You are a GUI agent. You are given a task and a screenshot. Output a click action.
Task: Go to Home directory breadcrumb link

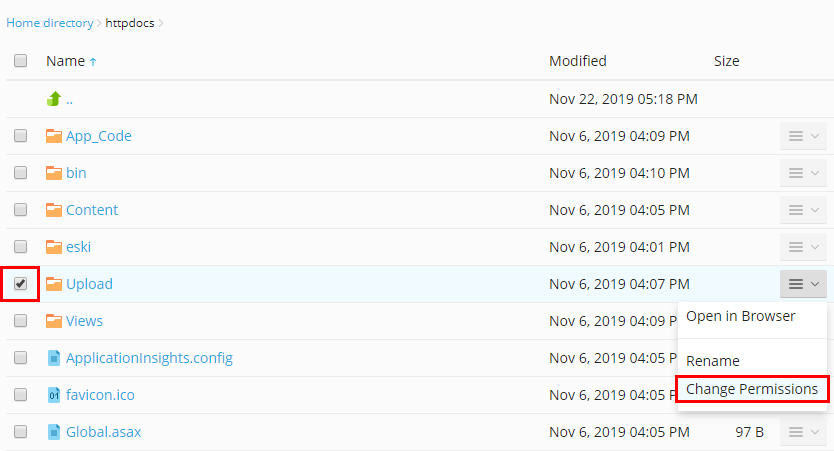pos(49,23)
